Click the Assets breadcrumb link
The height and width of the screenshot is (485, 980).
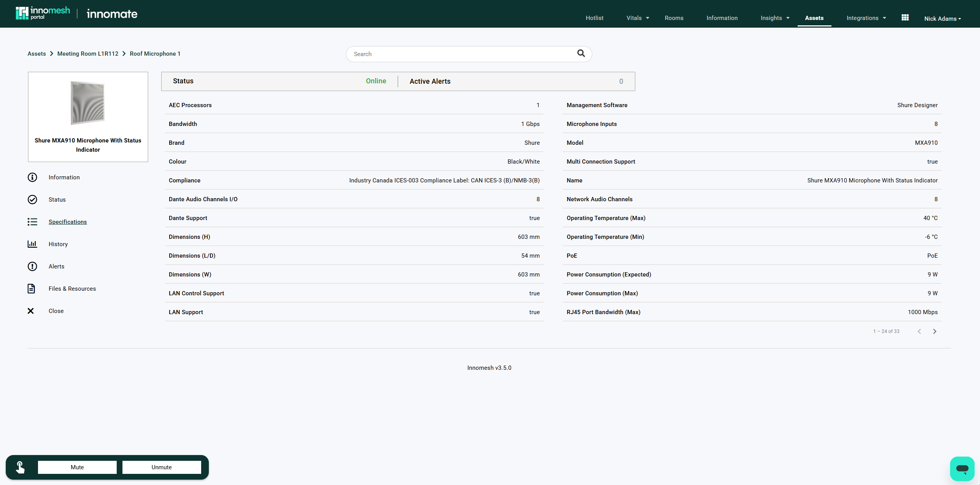36,54
